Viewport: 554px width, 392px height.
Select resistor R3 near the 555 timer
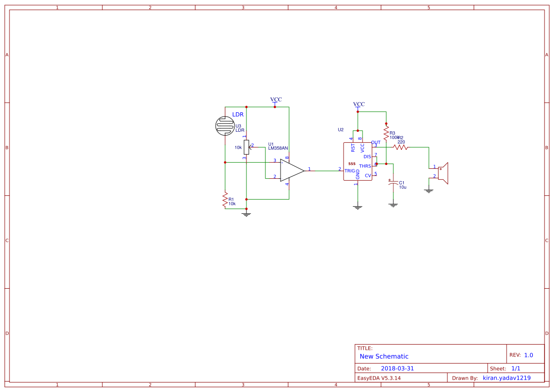(x=386, y=133)
